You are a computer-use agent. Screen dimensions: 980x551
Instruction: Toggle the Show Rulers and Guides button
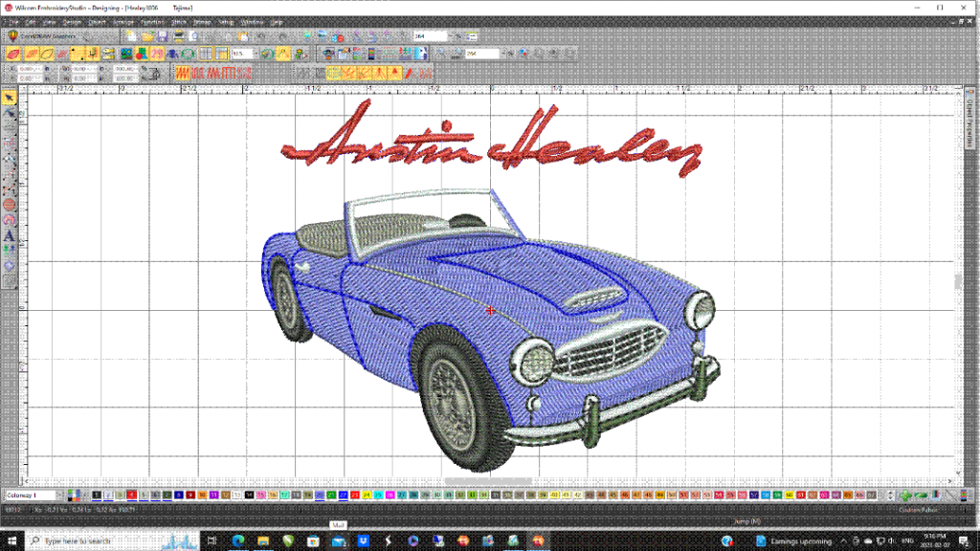[221, 54]
